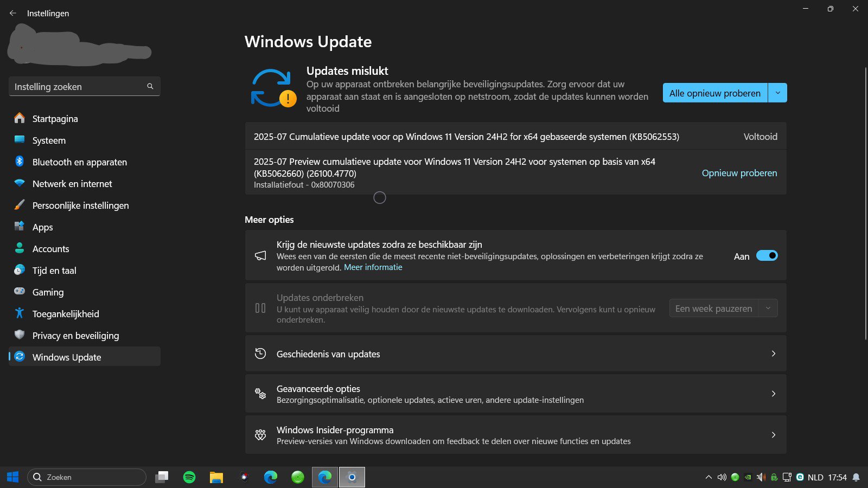Open Geavanceerde opties
This screenshot has height=488, width=868.
coord(516,394)
